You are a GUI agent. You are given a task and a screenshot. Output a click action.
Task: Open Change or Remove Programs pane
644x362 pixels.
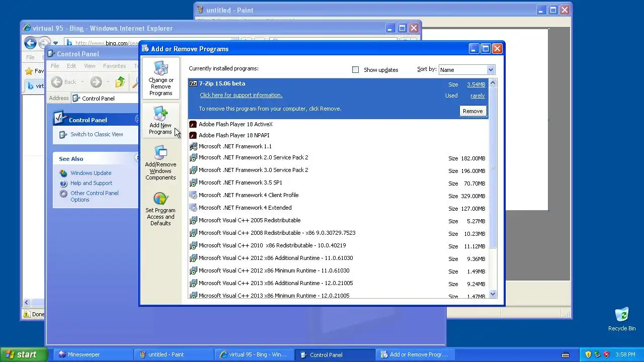click(x=160, y=78)
